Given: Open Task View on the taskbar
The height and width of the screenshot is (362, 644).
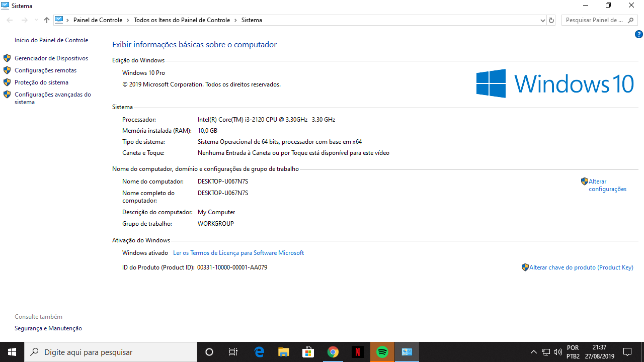Looking at the screenshot, I should pyautogui.click(x=233, y=352).
